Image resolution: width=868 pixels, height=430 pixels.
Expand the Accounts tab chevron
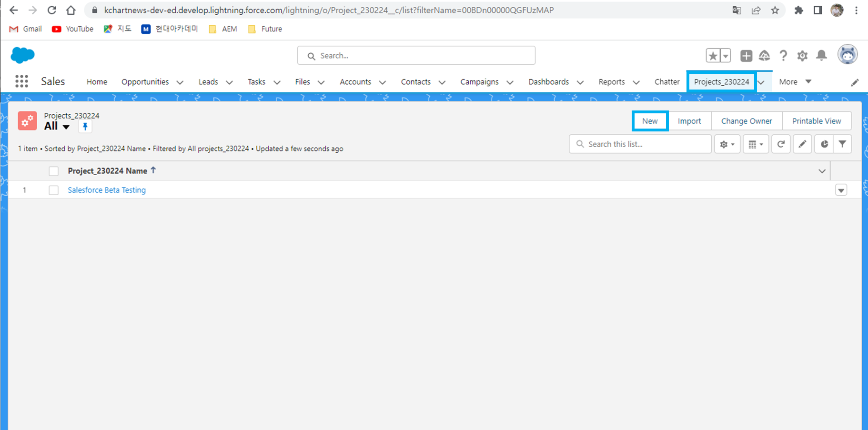pos(382,82)
